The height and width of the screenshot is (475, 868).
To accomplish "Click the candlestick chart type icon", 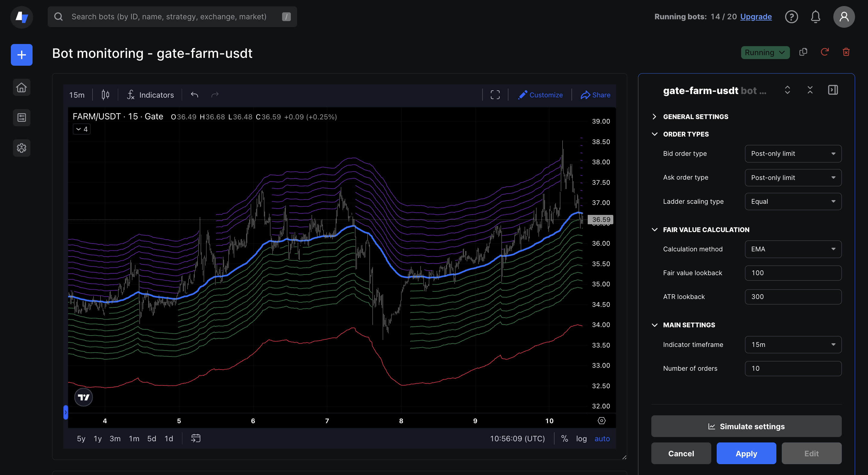I will click(105, 95).
